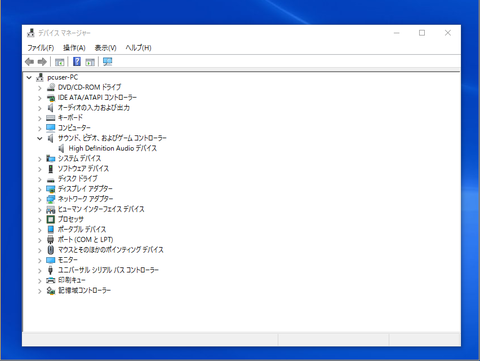Click the ディスク ドライブ drive icon
The image size is (480, 361).
51,180
